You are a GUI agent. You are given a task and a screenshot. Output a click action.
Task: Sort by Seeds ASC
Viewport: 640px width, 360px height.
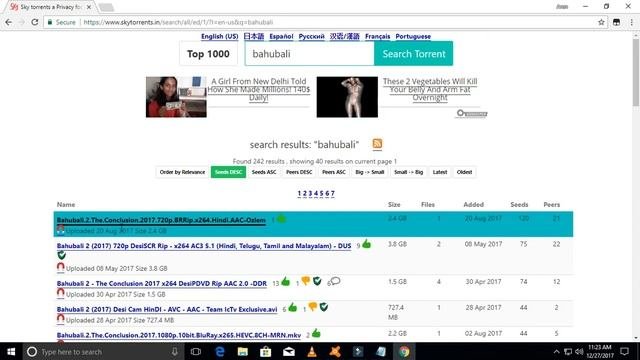[x=264, y=172]
